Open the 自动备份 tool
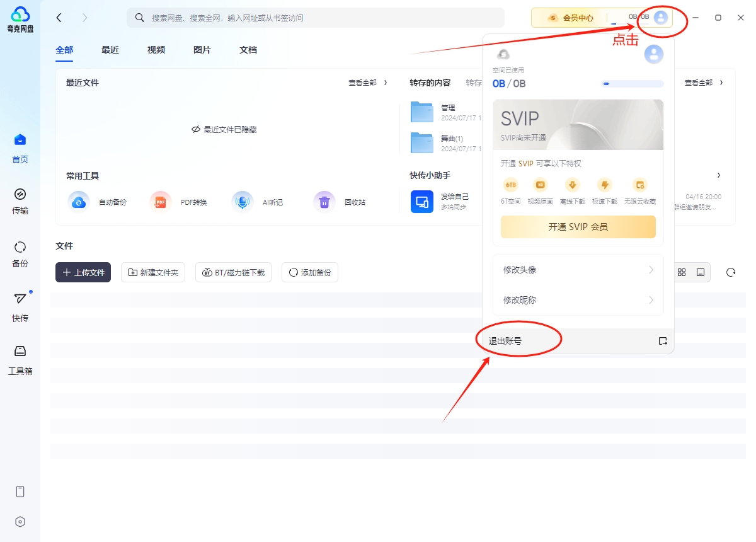Screen dimensions: 756x542 [x=97, y=202]
